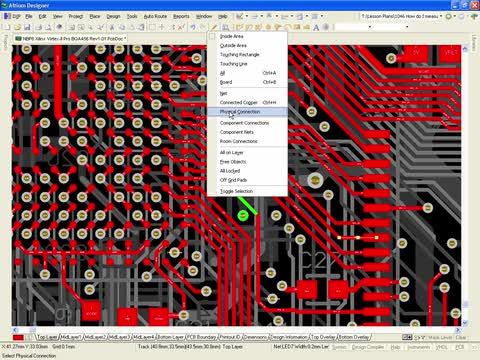Click the horizontal scrollbar right arrow
Screen dimensions: 480x360
click(x=458, y=329)
